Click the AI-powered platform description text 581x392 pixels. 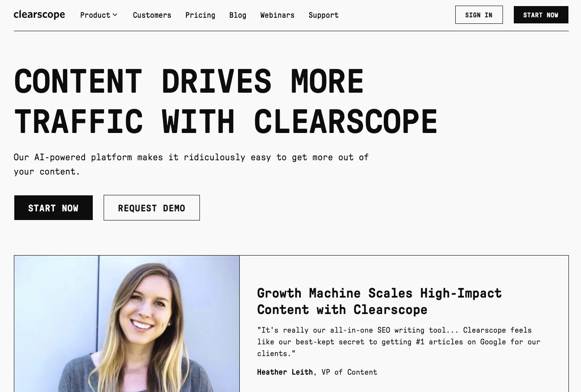click(191, 164)
